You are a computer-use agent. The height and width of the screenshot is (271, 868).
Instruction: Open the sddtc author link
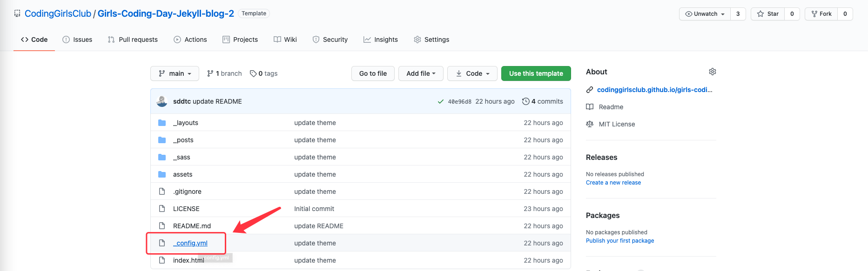[182, 101]
